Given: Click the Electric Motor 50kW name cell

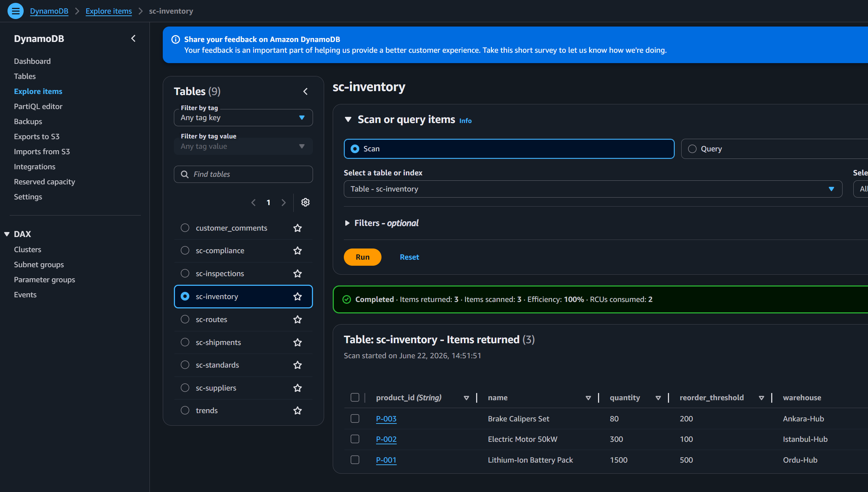Looking at the screenshot, I should (x=523, y=439).
